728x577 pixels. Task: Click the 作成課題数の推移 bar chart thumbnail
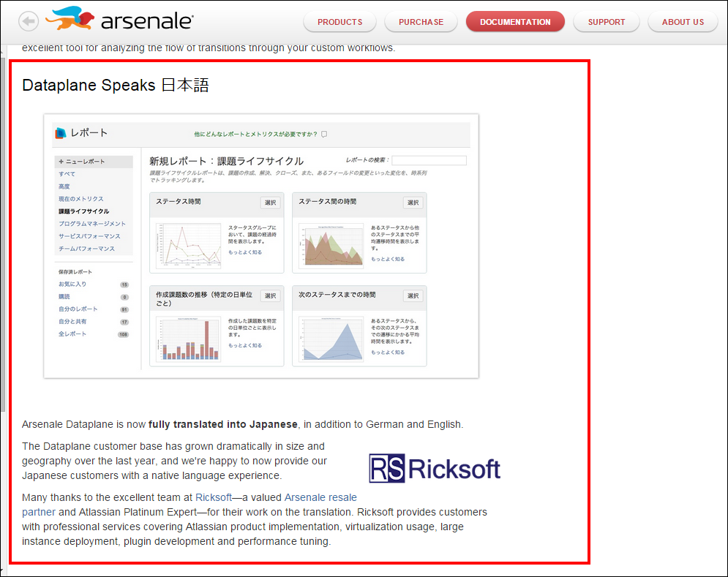(189, 339)
